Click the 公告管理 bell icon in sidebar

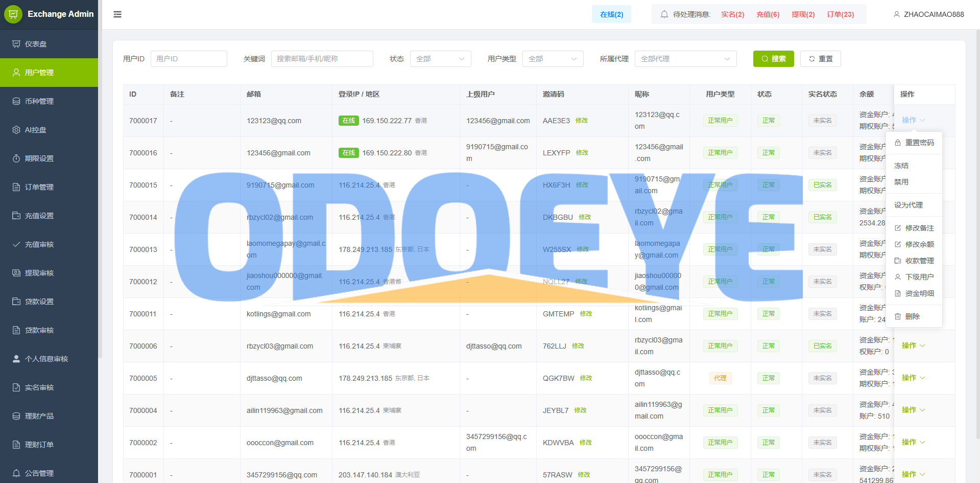tap(16, 473)
